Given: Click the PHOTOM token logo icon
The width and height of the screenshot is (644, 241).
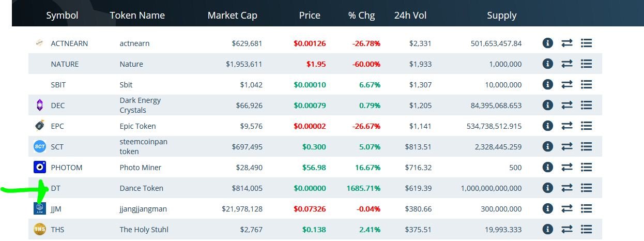Looking at the screenshot, I should [x=40, y=167].
